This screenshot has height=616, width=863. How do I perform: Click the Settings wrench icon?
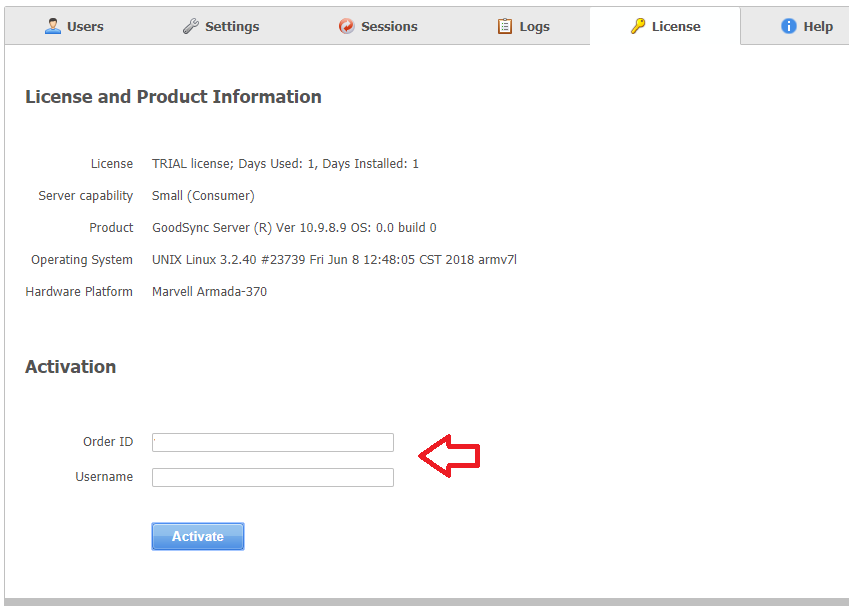click(x=191, y=26)
